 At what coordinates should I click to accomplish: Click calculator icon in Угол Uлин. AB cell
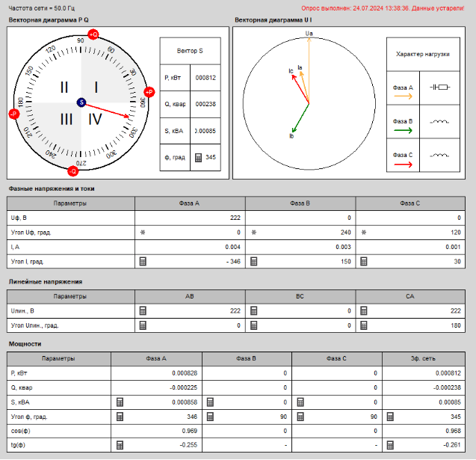143,325
